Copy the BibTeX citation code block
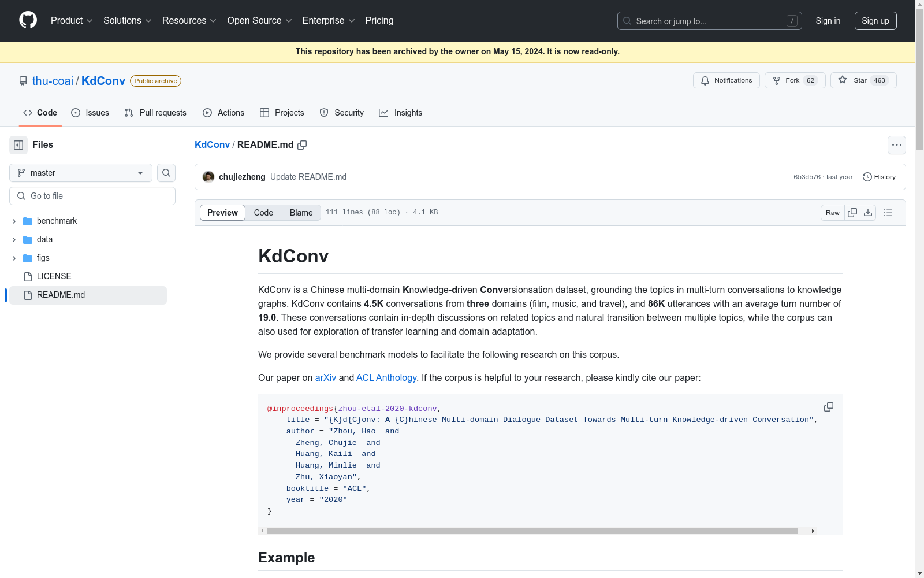The image size is (924, 578). pos(828,407)
